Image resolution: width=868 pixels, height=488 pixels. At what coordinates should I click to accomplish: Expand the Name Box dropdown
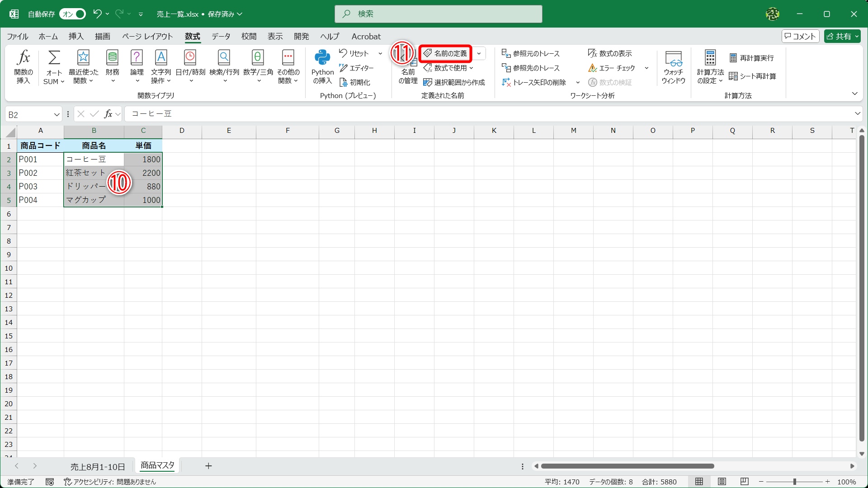tap(57, 115)
